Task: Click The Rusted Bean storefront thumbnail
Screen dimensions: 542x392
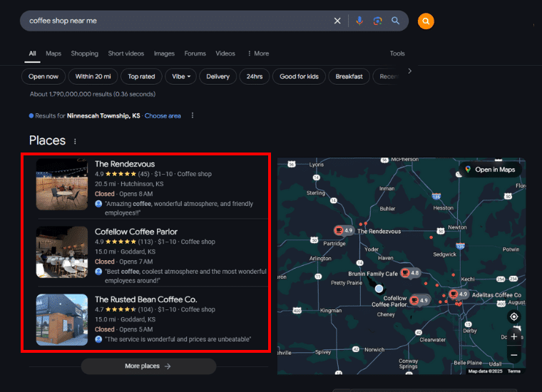Action: coord(62,320)
